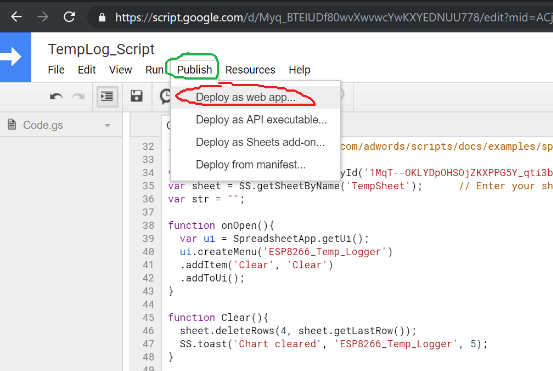Click the browser back arrow
The width and height of the screenshot is (553, 371).
click(16, 17)
